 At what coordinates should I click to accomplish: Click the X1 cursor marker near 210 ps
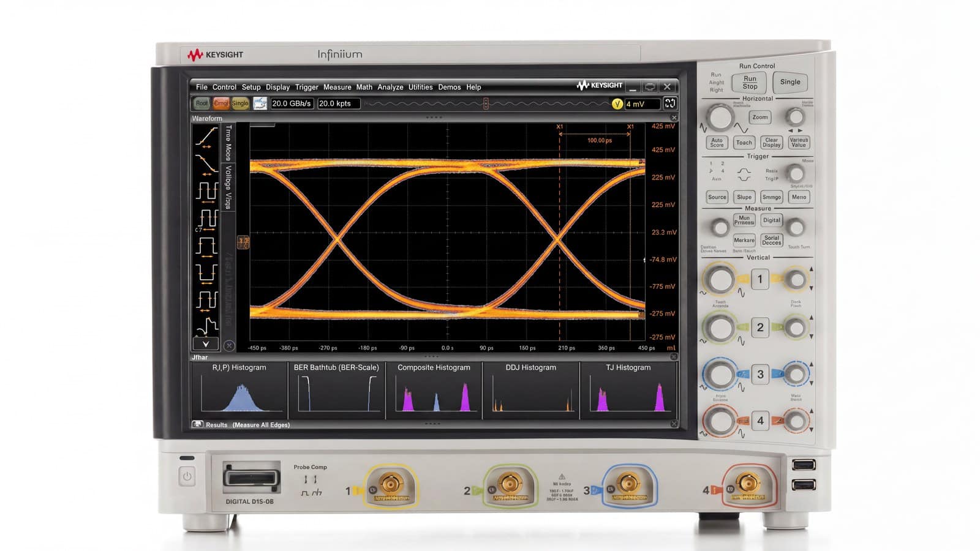(559, 127)
